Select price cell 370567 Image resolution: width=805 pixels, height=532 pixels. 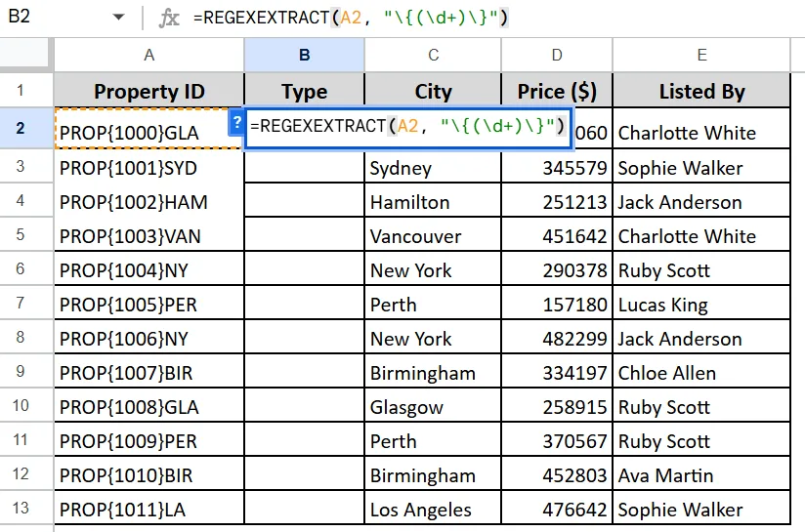(557, 439)
